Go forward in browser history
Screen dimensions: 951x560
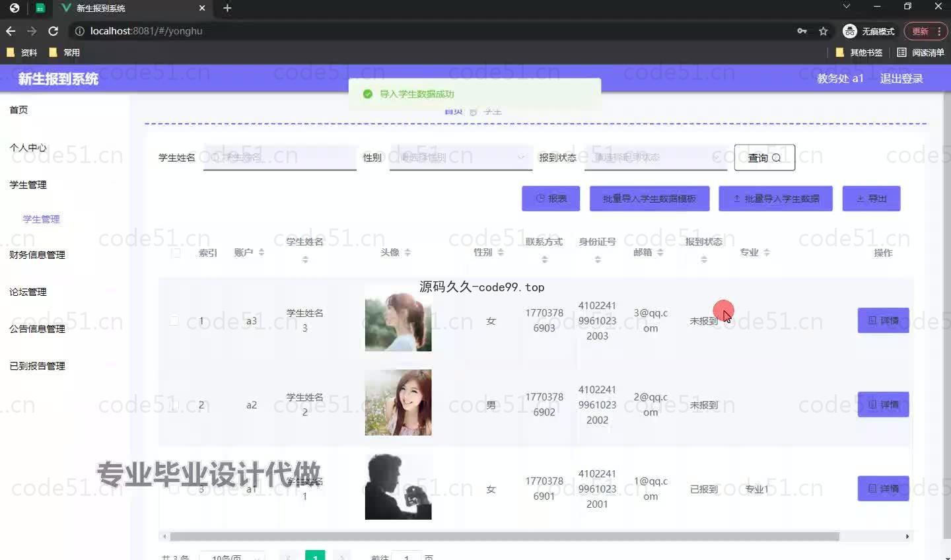32,31
